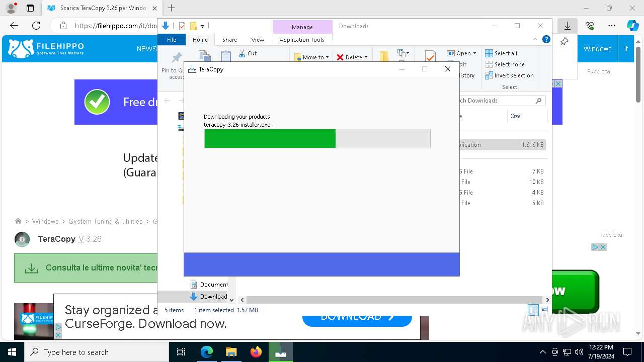Close the top banner ad X
The width and height of the screenshot is (644, 362).
557,83
